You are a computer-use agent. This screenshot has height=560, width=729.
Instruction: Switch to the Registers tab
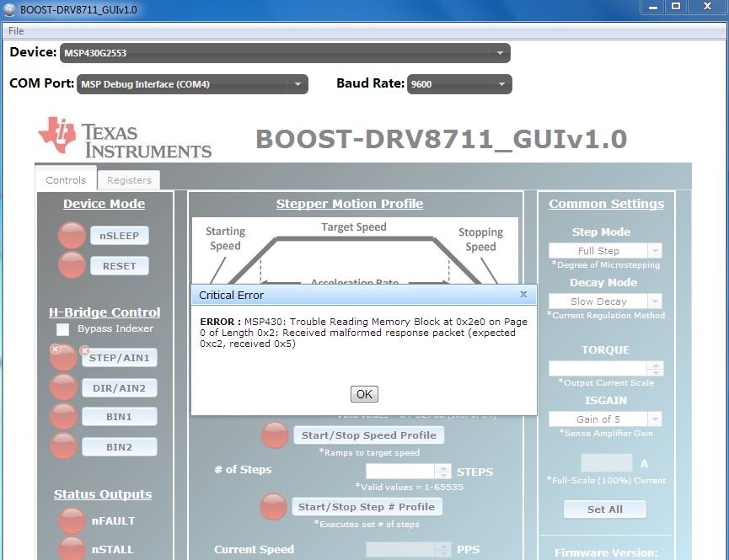pyautogui.click(x=129, y=180)
